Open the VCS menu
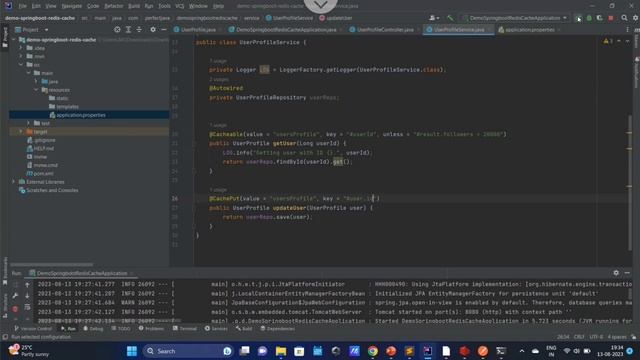The width and height of the screenshot is (640, 360). click(180, 6)
